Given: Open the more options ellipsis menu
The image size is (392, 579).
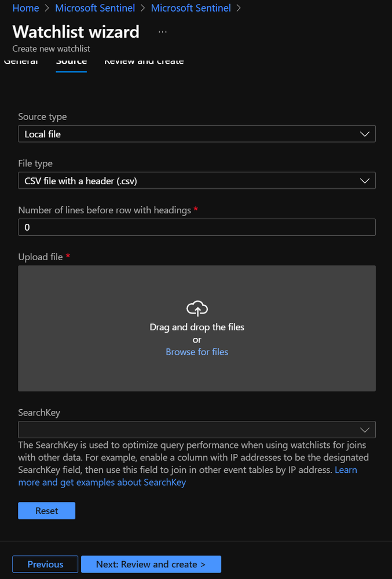Looking at the screenshot, I should tap(163, 31).
